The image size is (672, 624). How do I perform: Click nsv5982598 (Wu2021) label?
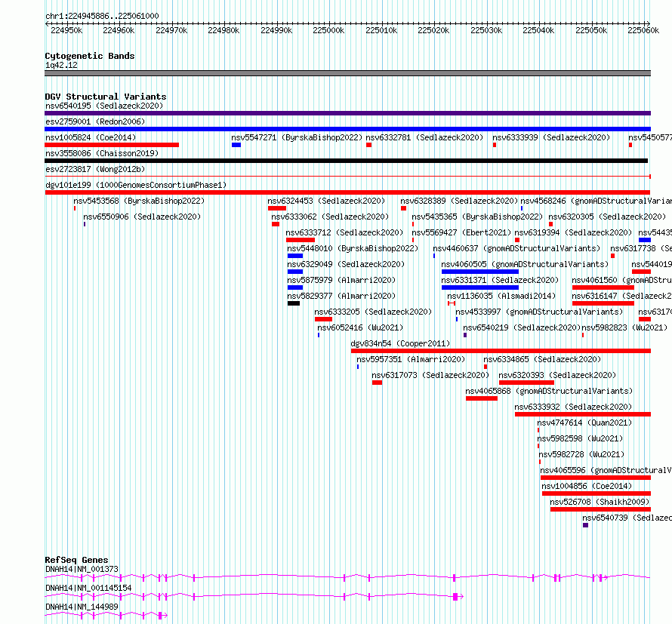581,438
